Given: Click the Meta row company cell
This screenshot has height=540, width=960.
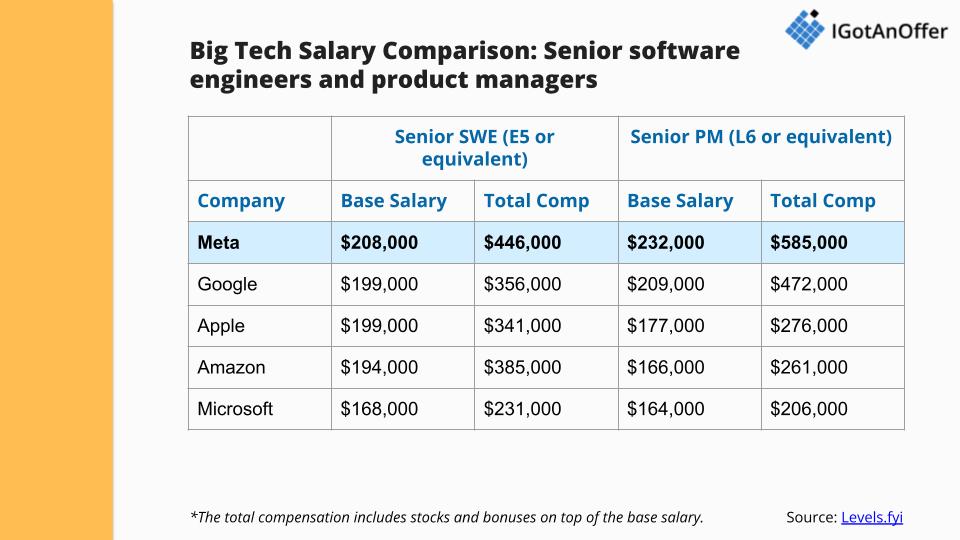Looking at the screenshot, I should click(x=219, y=243).
